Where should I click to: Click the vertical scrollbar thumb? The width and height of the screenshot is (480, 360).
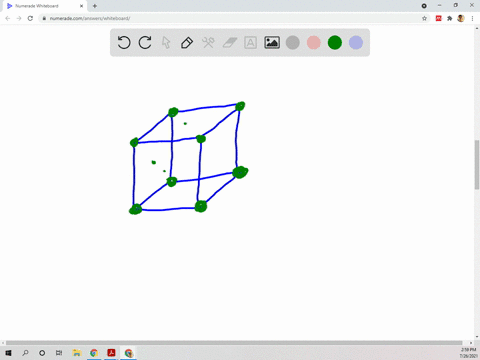coord(477,165)
